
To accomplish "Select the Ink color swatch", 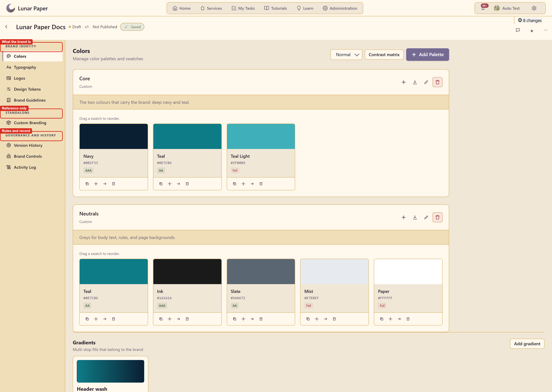I will click(187, 272).
